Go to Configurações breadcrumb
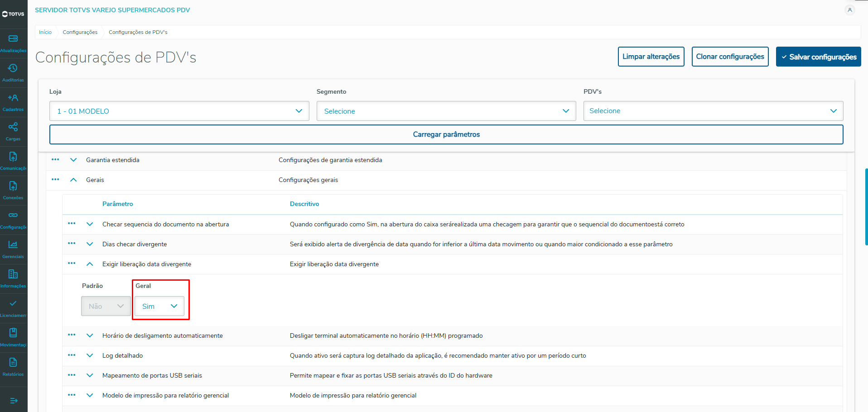Screen dimensions: 868x412 point(80,32)
